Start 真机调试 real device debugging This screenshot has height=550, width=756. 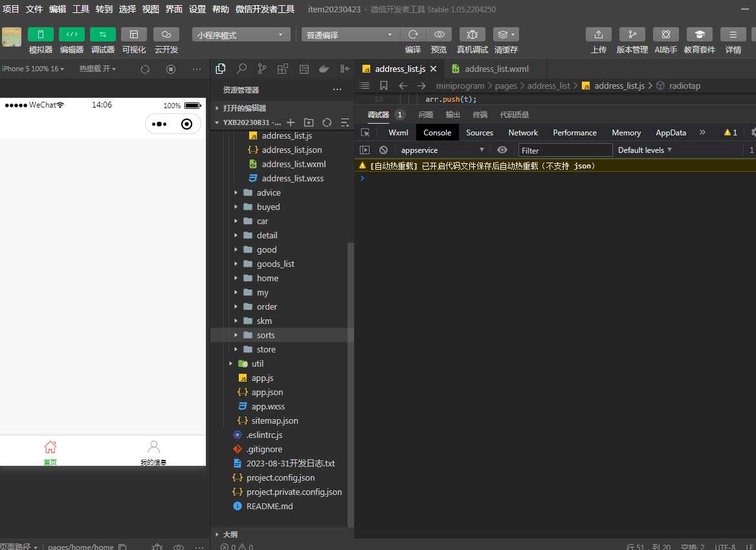472,35
